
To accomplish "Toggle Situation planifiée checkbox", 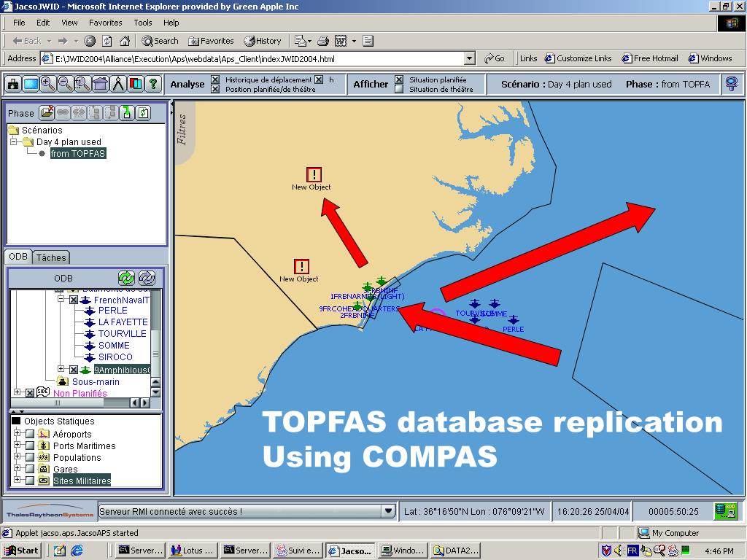I will coord(399,79).
